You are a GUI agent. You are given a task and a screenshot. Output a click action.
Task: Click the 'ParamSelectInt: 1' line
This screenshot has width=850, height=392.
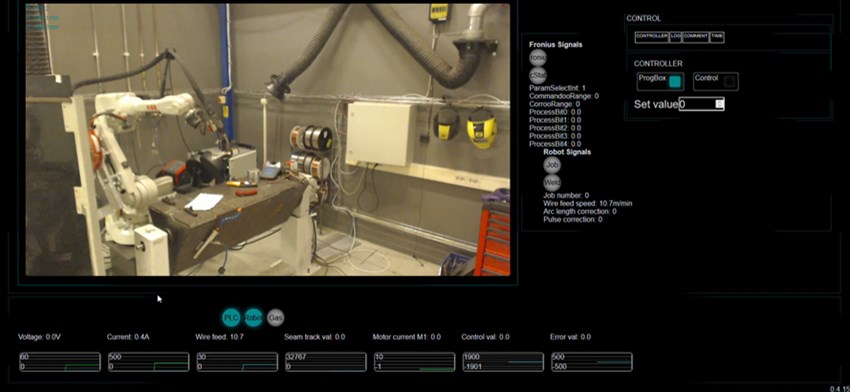[557, 88]
